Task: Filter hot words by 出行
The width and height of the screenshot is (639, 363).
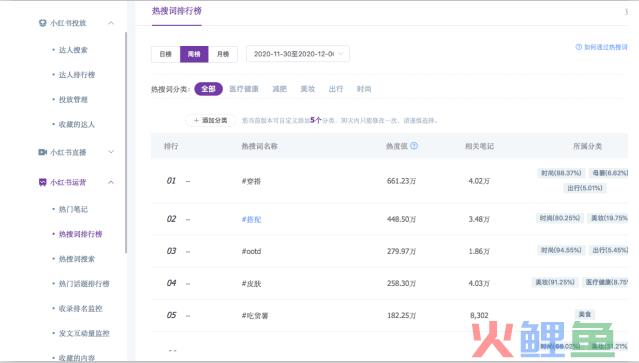Action: click(336, 89)
